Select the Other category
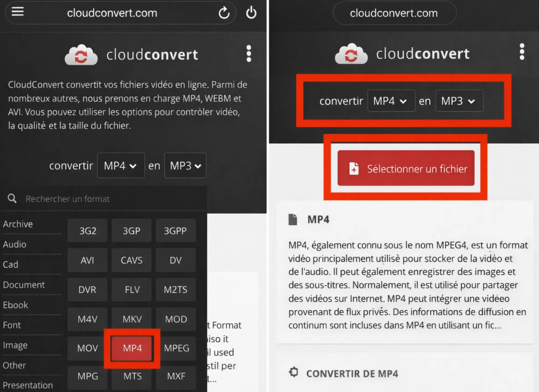 point(14,365)
